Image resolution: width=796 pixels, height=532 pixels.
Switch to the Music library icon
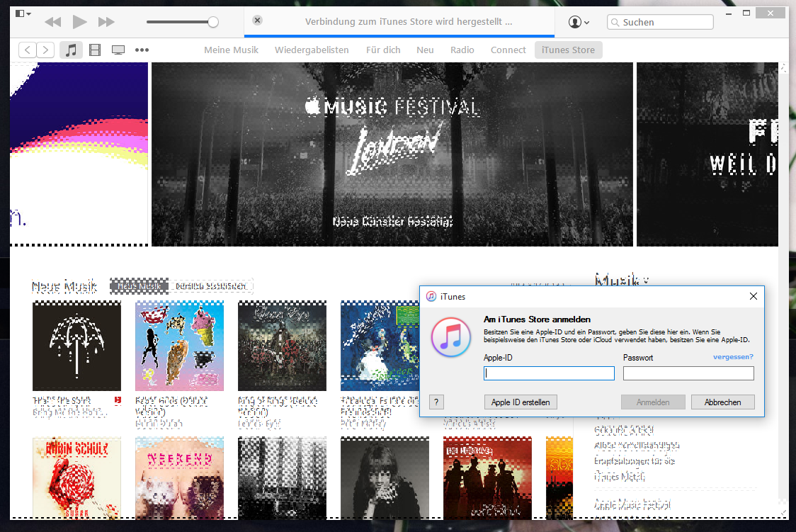click(x=71, y=50)
